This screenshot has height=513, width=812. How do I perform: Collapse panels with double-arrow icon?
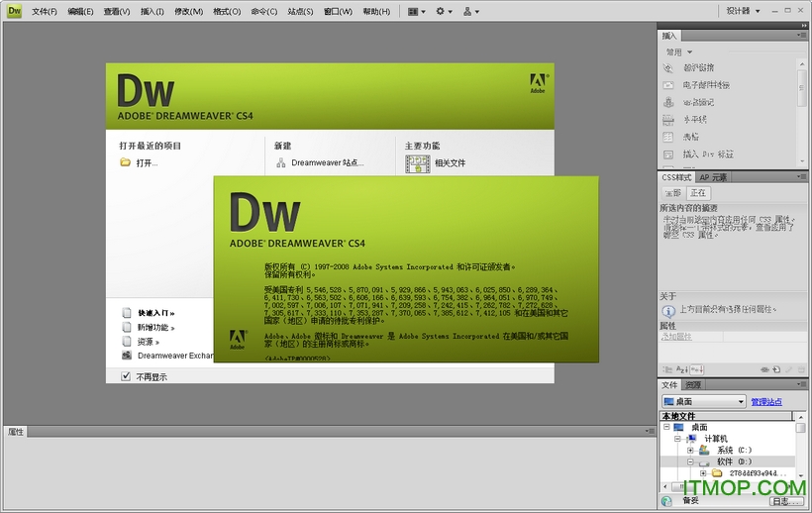point(803,26)
